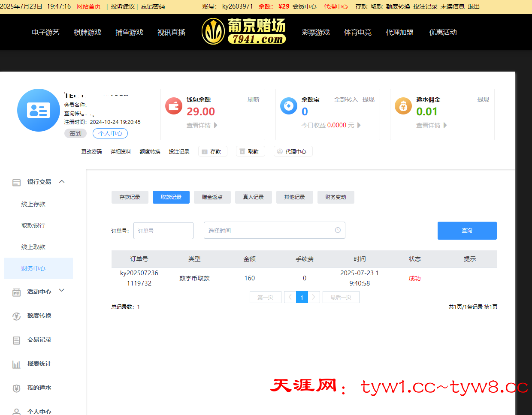Click the 额度转换 sidebar icon
The image size is (532, 415).
[x=16, y=316]
